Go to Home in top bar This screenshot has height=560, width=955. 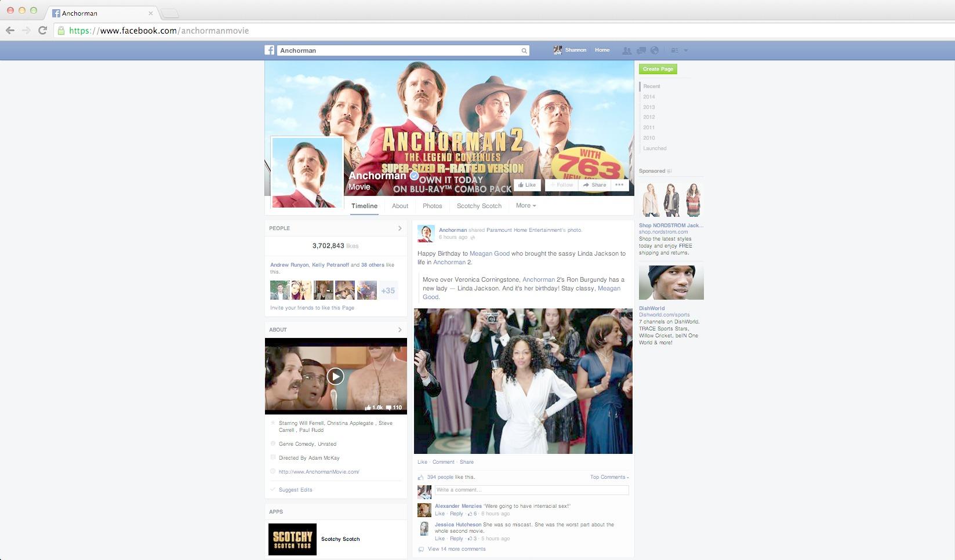602,50
